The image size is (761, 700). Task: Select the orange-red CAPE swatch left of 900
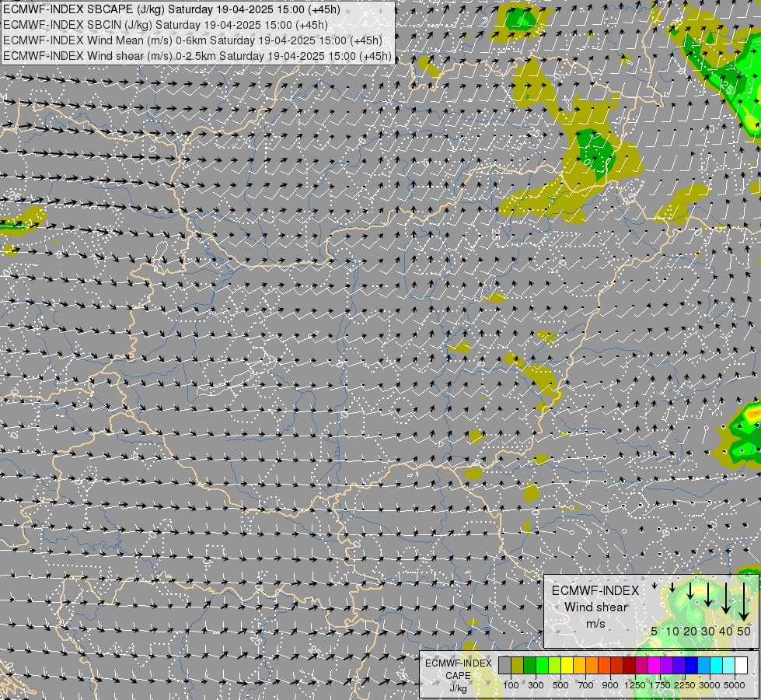[x=604, y=665]
